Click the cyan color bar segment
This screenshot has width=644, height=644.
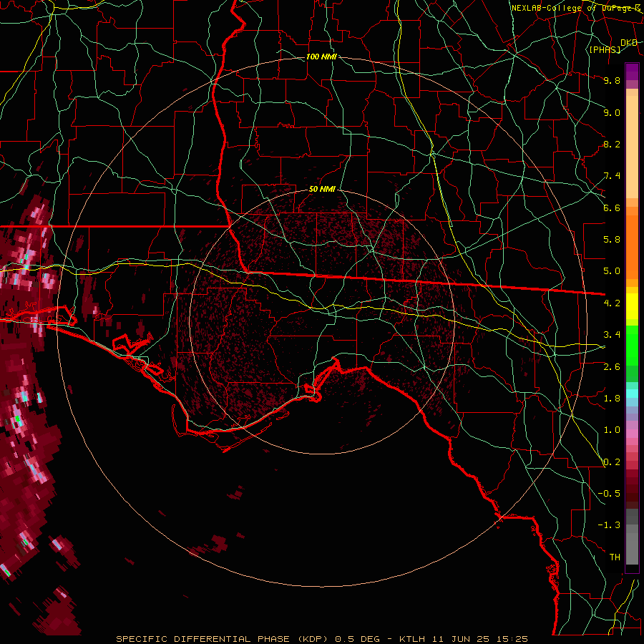click(632, 394)
